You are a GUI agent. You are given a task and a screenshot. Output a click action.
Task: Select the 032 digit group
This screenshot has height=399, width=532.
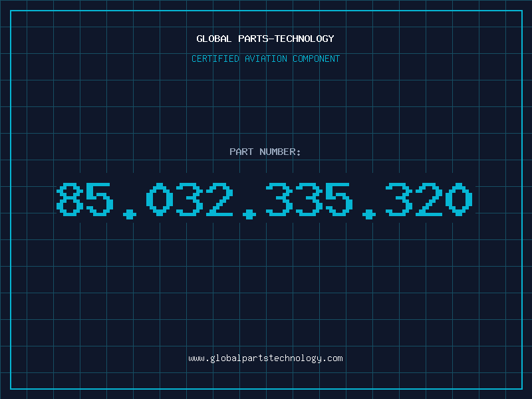[x=190, y=199]
